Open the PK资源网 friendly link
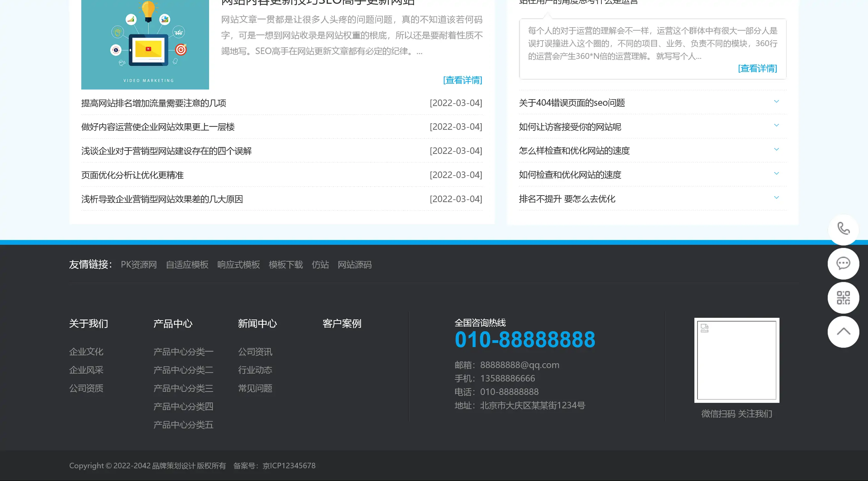The image size is (868, 481). click(x=138, y=265)
